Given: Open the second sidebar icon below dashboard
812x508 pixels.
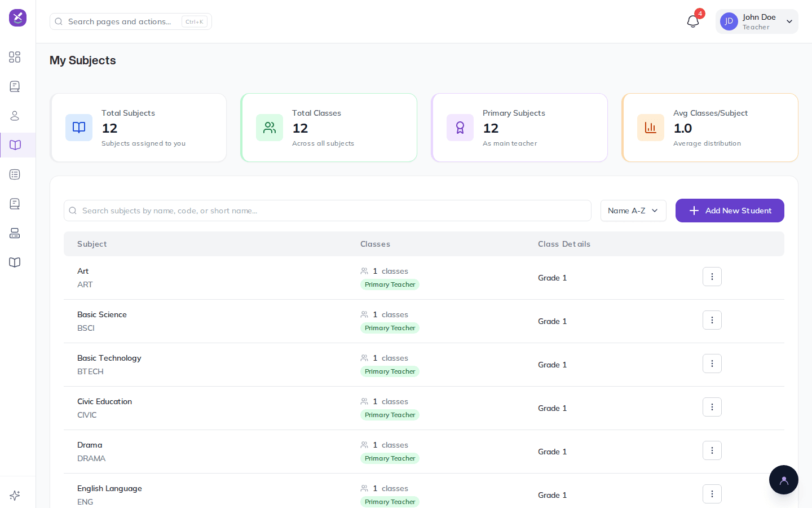Looking at the screenshot, I should tap(15, 86).
